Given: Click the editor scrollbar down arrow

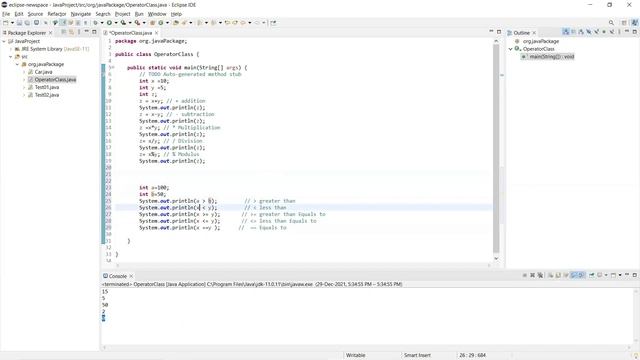Looking at the screenshot, I should click(496, 259).
